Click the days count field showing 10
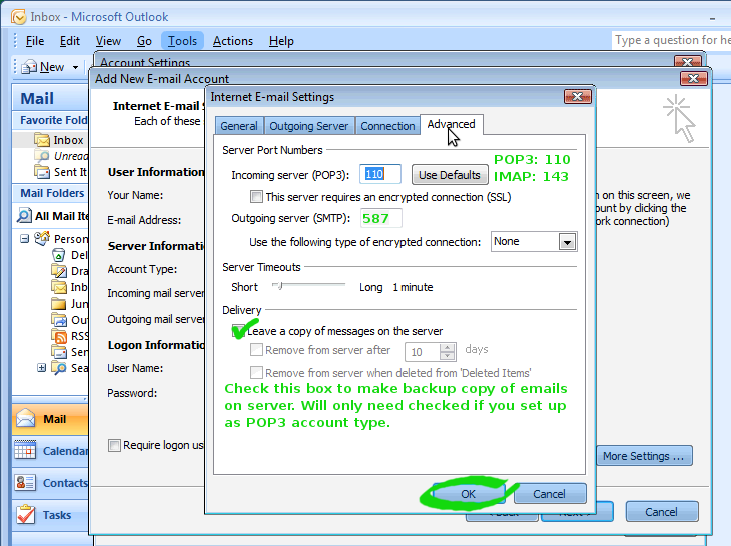 click(423, 352)
